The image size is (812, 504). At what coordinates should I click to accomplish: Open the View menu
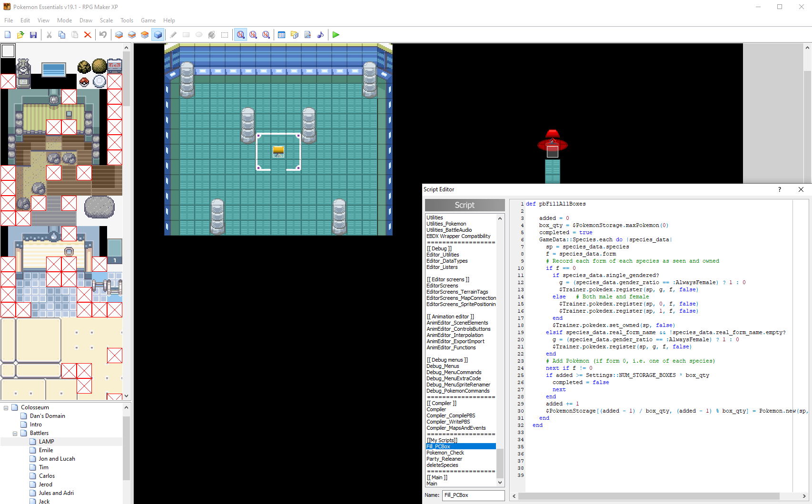click(x=43, y=20)
